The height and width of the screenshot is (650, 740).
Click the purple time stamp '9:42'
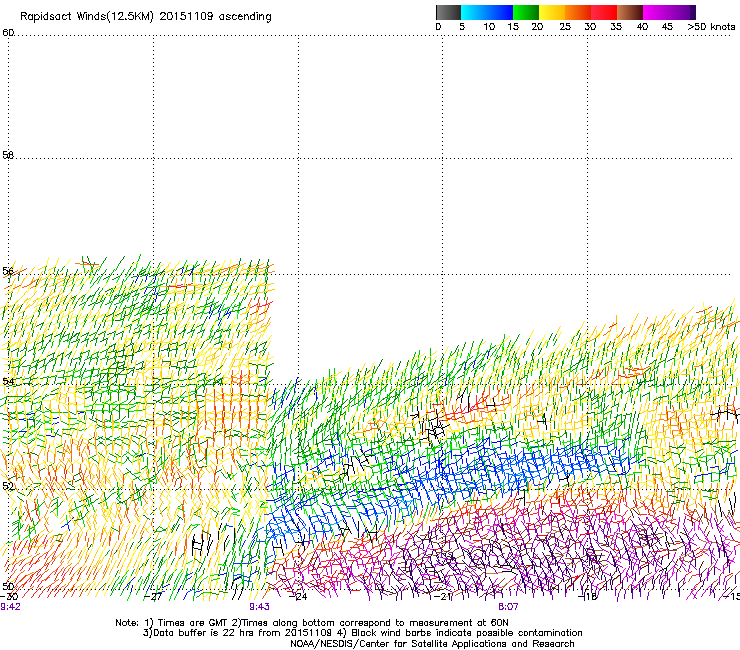click(10, 607)
